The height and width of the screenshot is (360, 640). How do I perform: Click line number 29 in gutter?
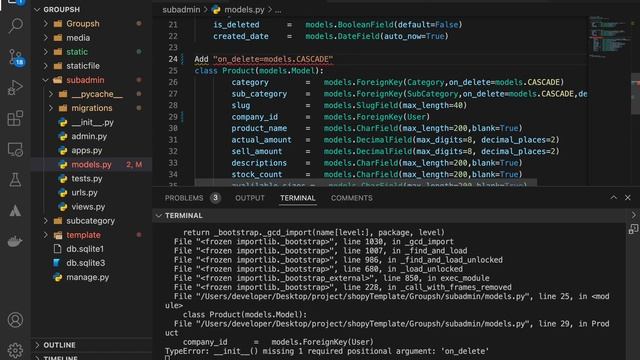[x=173, y=117]
